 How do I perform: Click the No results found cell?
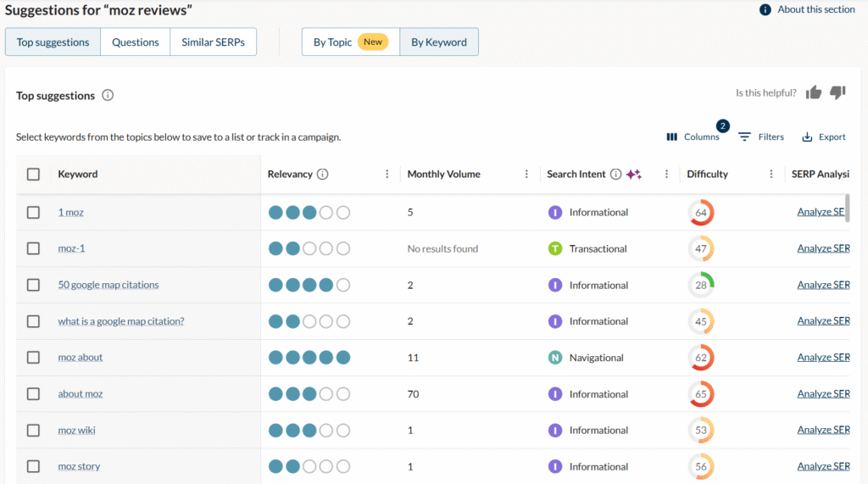click(x=442, y=248)
